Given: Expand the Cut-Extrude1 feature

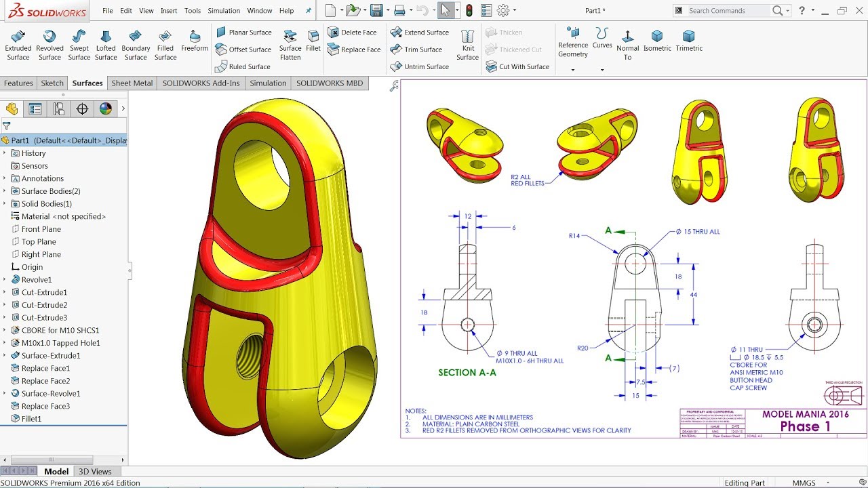Looking at the screenshot, I should 5,292.
